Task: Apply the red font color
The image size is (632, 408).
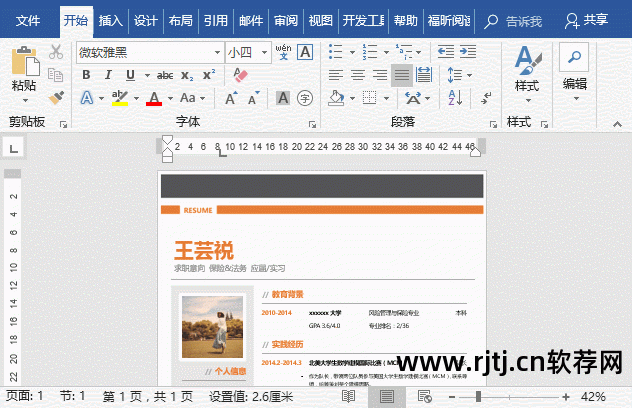Action: (154, 98)
